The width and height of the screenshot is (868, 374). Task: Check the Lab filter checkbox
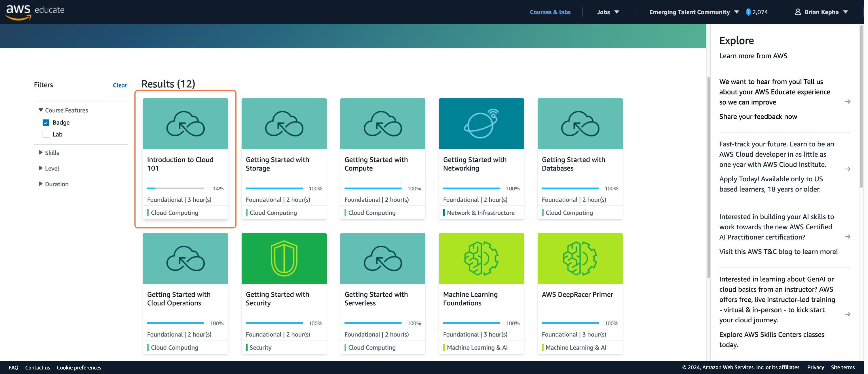tap(46, 134)
